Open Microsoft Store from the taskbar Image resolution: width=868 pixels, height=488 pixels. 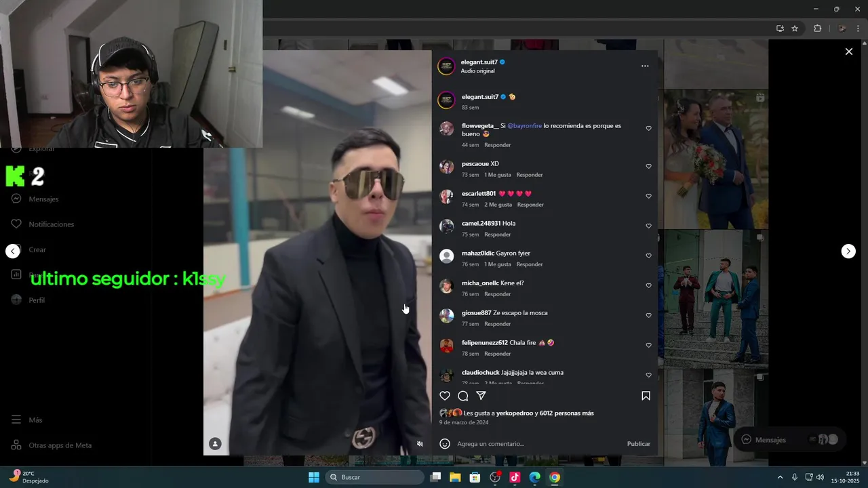(475, 477)
